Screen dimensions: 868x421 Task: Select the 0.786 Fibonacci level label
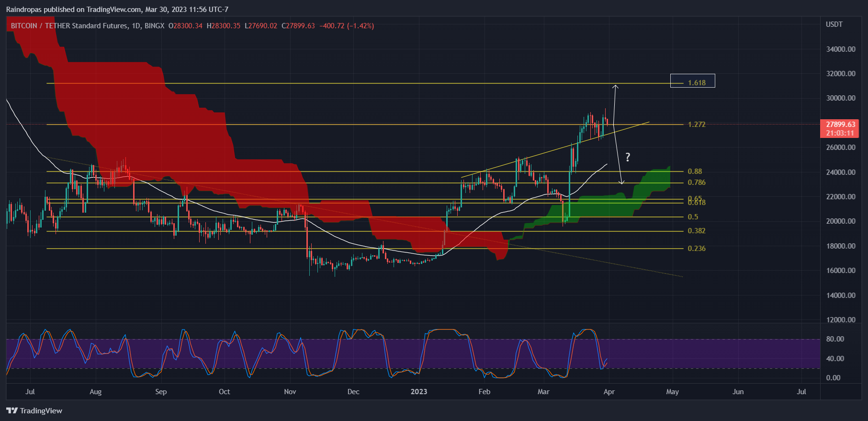click(x=697, y=182)
